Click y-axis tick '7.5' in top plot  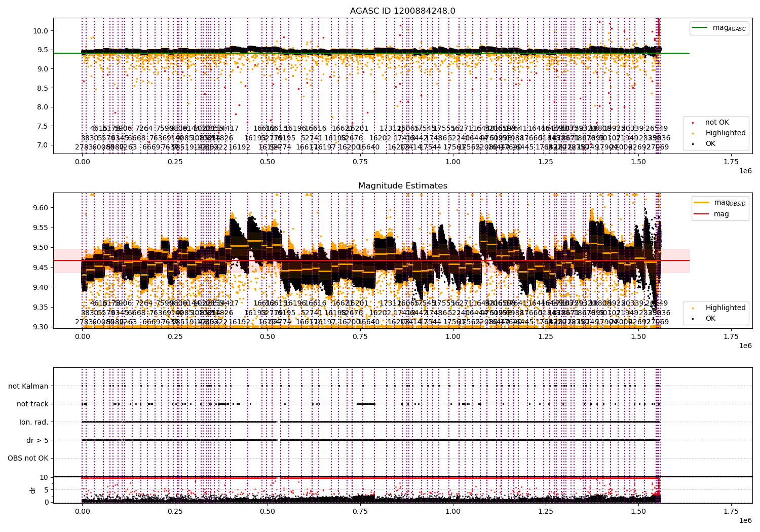click(43, 126)
